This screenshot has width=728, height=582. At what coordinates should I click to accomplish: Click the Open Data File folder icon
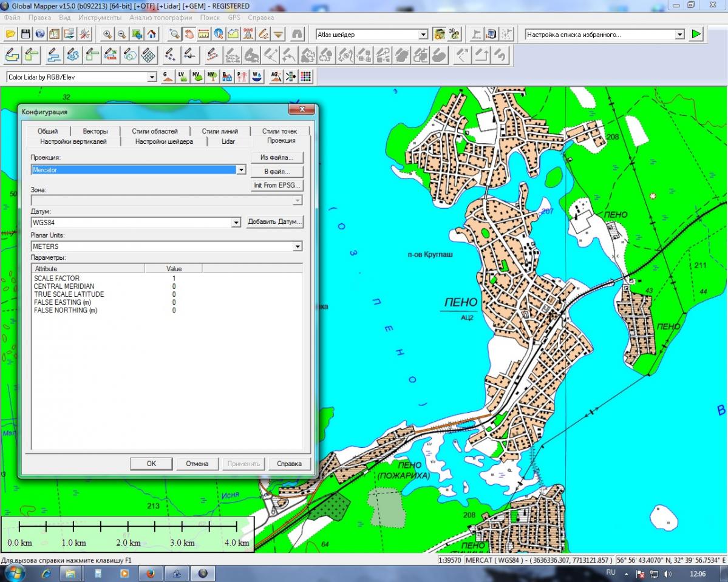[x=10, y=34]
